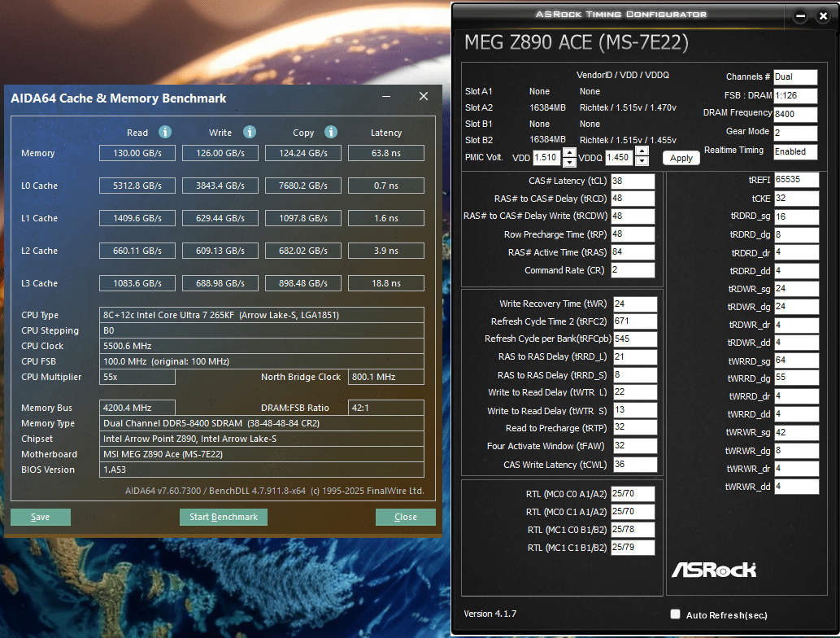The height and width of the screenshot is (638, 840).
Task: Click the VDD voltage field 1.510
Action: [x=546, y=158]
